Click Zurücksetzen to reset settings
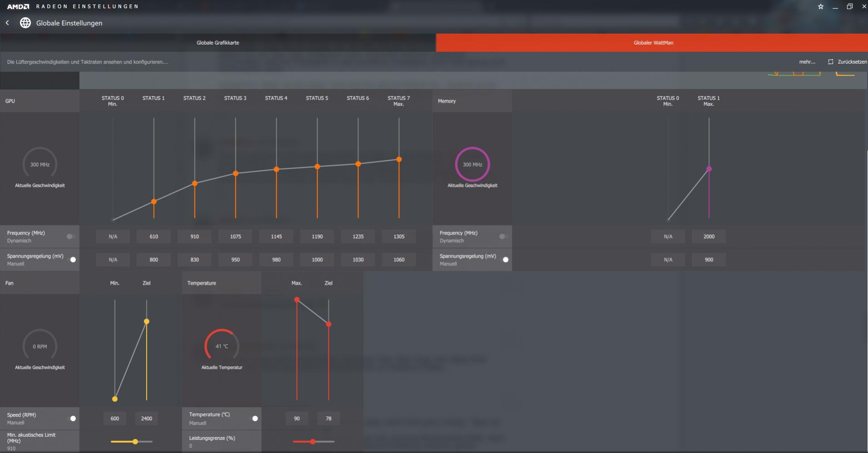The image size is (868, 453). [x=852, y=62]
